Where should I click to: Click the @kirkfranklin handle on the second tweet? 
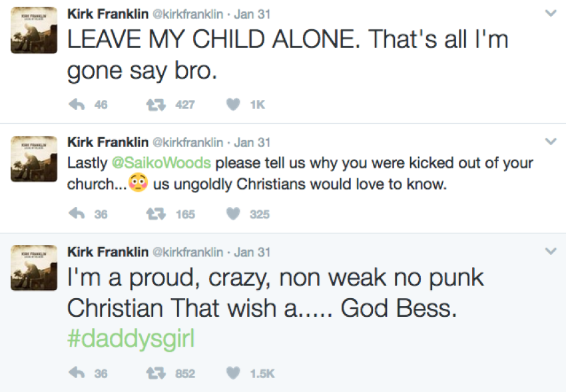(x=188, y=142)
